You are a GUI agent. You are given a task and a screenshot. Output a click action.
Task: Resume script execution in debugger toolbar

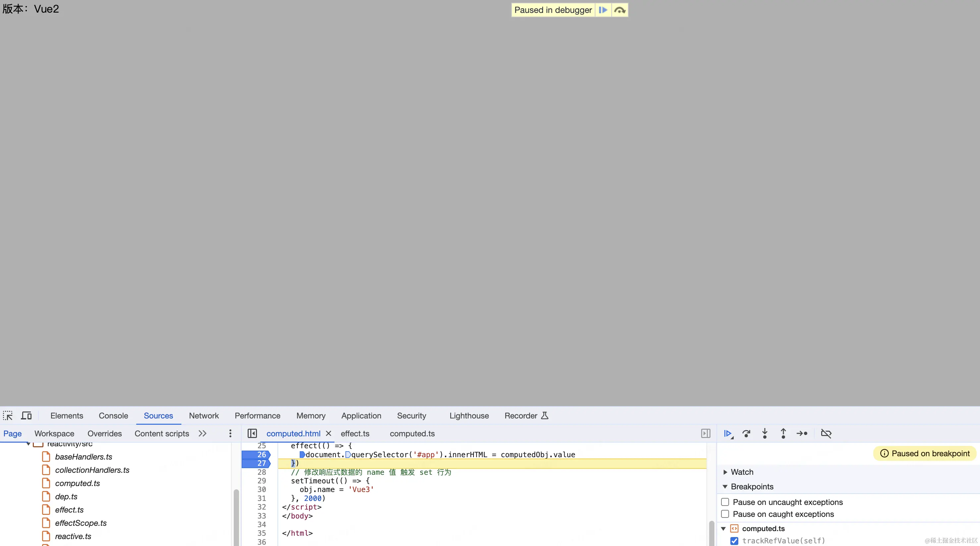[728, 433]
